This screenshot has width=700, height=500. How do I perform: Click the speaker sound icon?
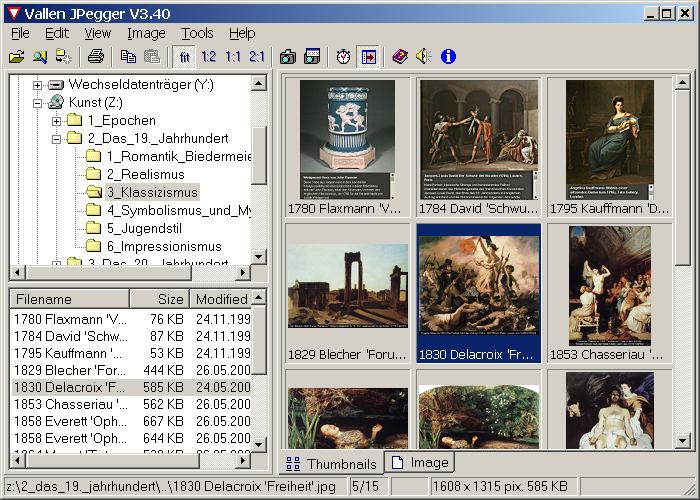tap(424, 57)
